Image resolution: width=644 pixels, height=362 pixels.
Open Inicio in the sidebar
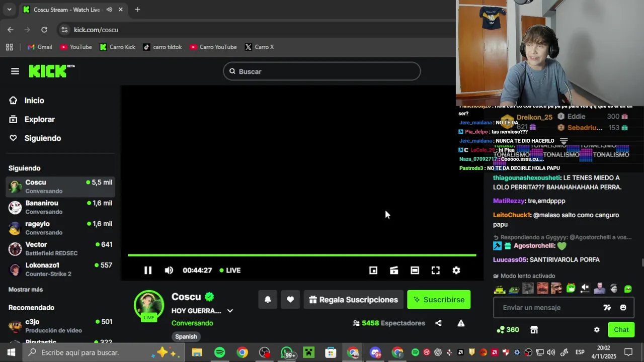click(27, 101)
